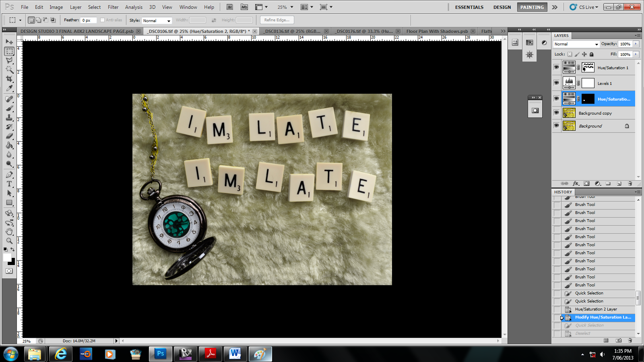Screen dimensions: 644x362
Task: Toggle Lock all in Layers panel
Action: [x=591, y=54]
